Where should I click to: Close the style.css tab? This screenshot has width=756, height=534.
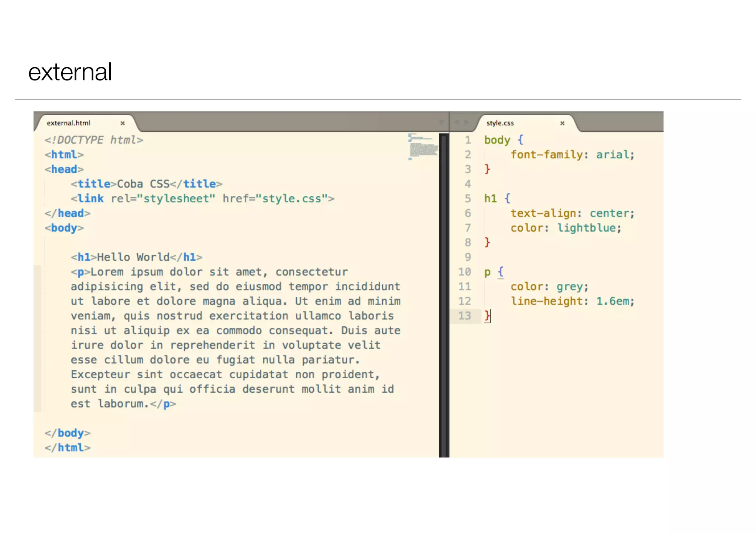click(x=562, y=123)
